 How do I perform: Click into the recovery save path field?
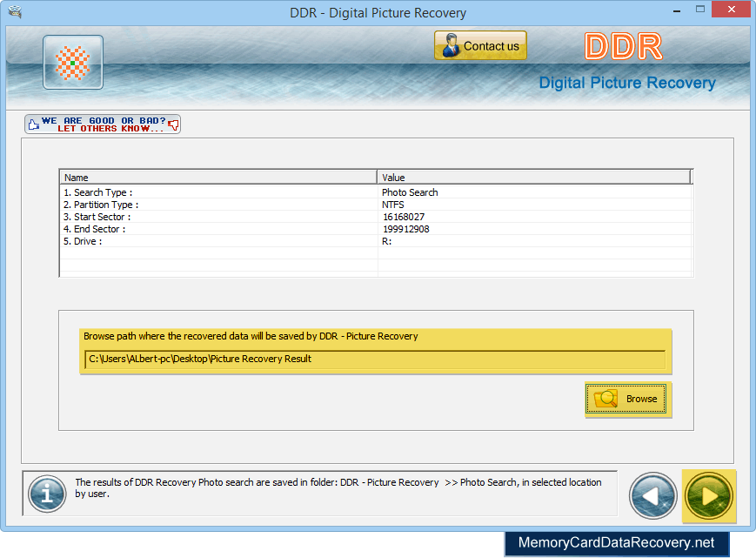coord(375,360)
